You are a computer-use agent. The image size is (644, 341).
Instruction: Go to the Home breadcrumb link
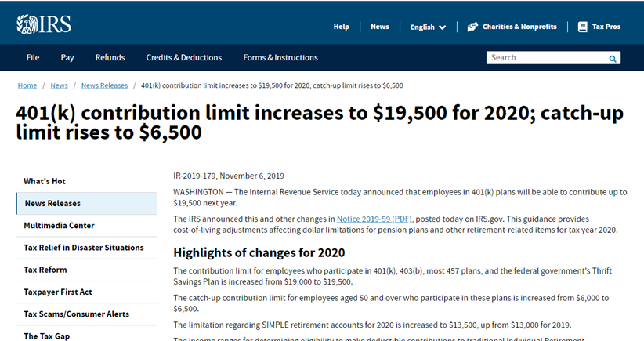click(x=27, y=85)
